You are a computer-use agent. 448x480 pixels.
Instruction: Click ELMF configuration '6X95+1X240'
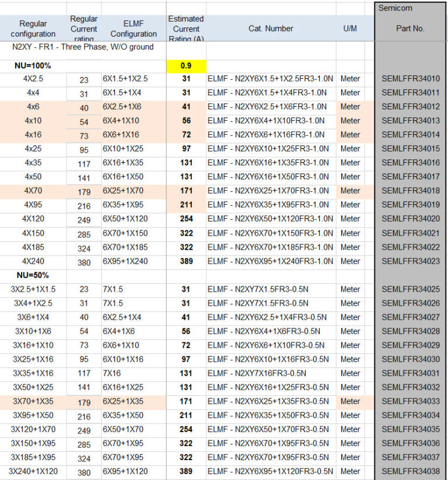(x=125, y=261)
